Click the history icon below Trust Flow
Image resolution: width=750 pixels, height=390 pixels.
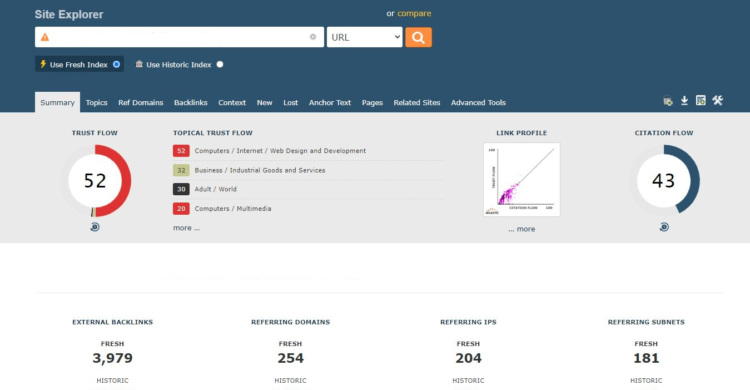(x=95, y=227)
